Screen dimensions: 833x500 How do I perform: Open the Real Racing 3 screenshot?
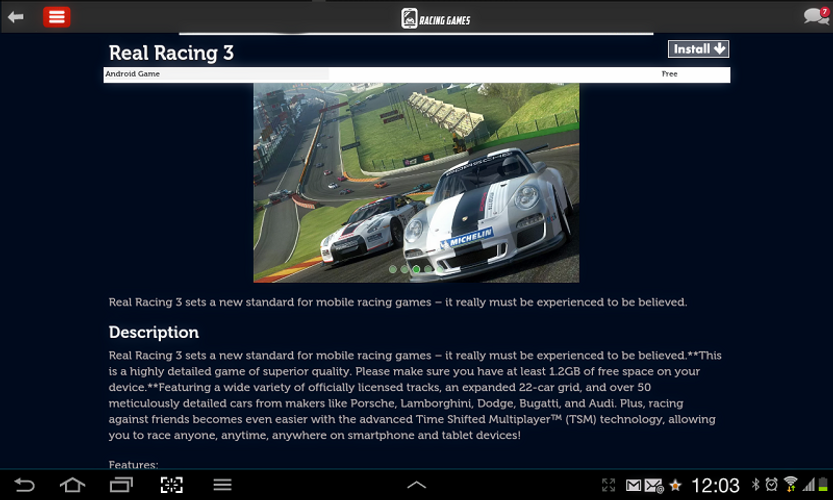416,182
